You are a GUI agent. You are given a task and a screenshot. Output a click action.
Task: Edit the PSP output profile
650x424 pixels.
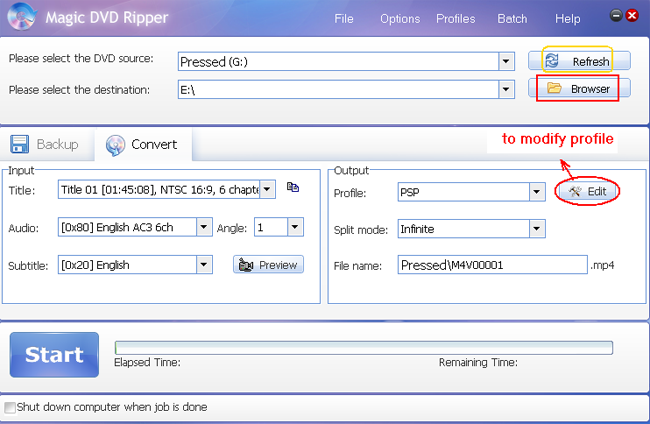coord(587,191)
